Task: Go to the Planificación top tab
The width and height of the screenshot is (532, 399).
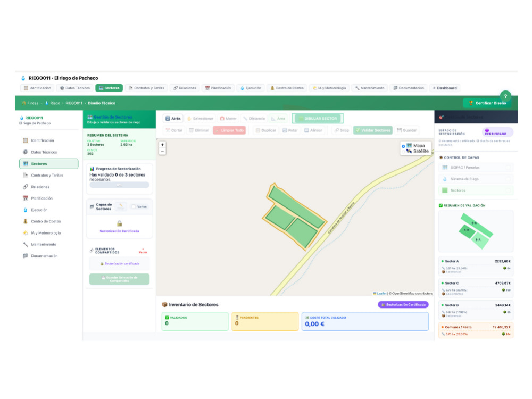Action: point(218,88)
